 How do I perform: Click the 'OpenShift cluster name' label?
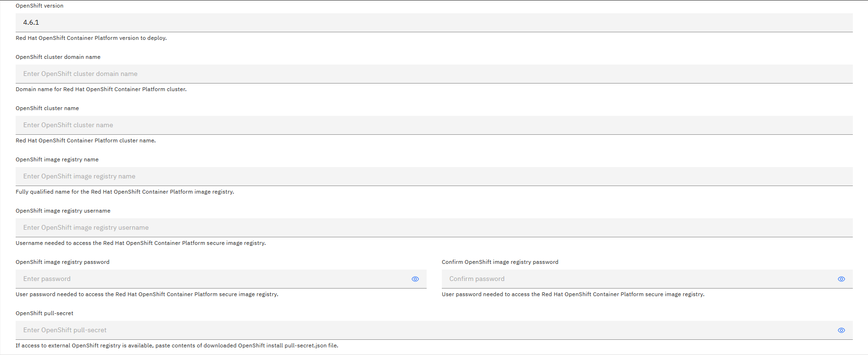click(47, 108)
